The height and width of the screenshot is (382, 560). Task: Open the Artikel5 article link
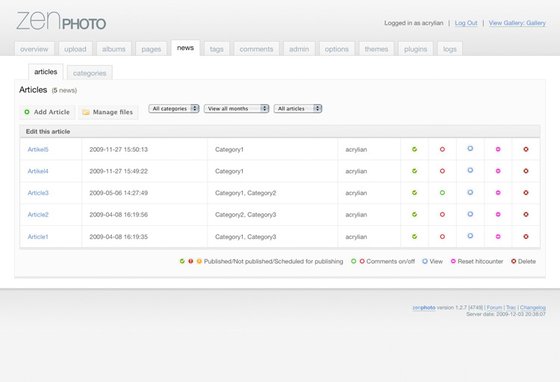tap(38, 150)
